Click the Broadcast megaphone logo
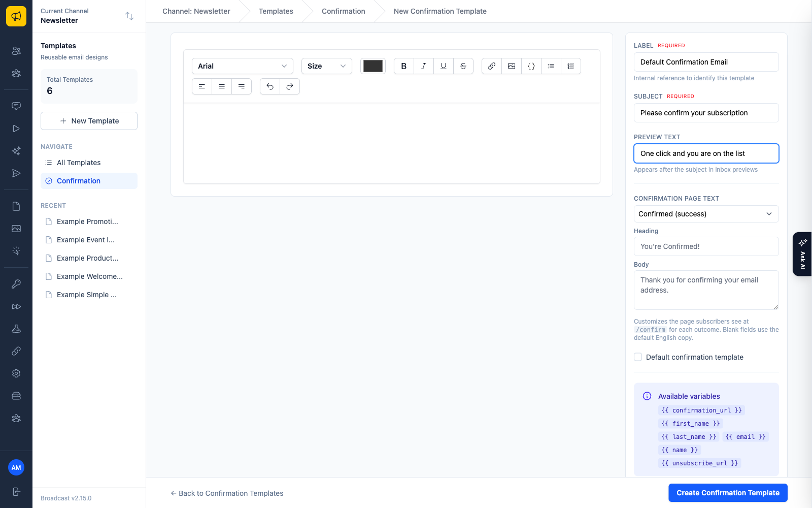Viewport: 812px width, 508px height. (x=16, y=16)
